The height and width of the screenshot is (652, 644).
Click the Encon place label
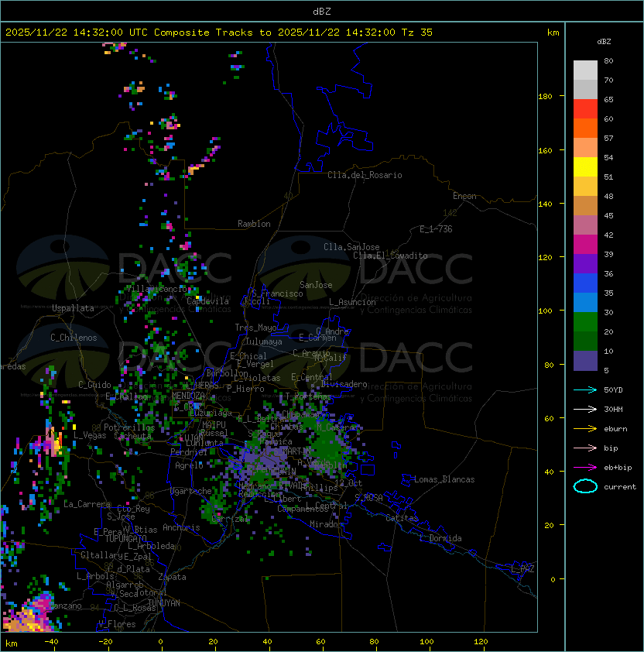pos(464,196)
